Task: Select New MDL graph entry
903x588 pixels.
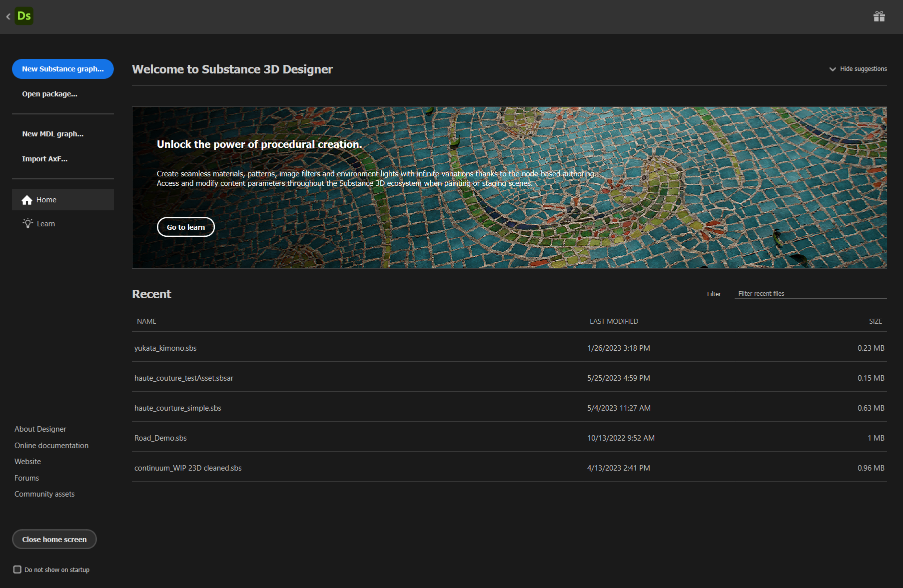Action: 52,134
